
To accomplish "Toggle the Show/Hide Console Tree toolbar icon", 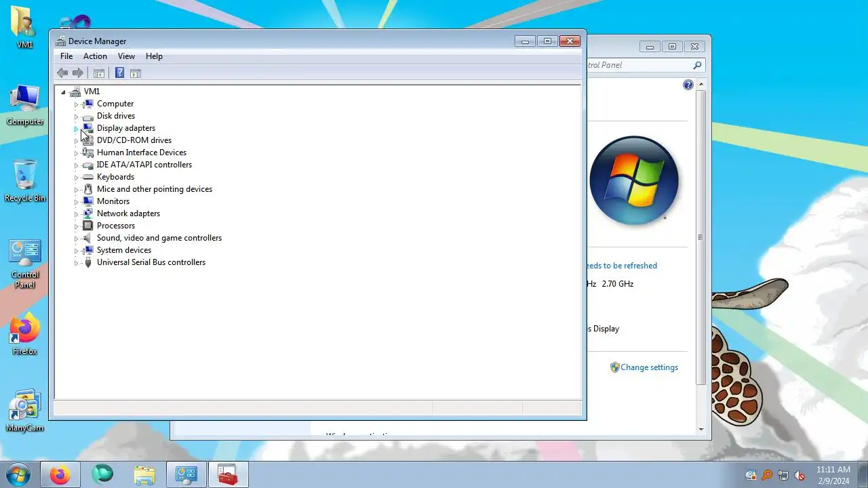I will point(98,73).
